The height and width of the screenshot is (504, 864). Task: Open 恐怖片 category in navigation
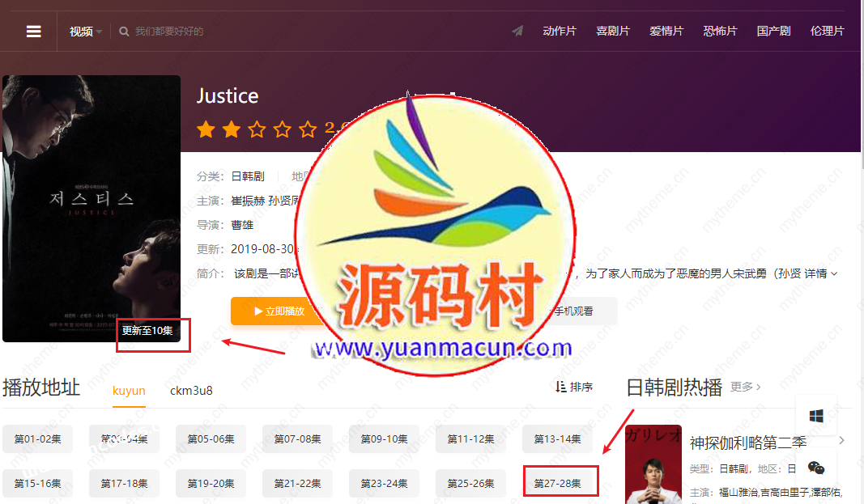720,32
